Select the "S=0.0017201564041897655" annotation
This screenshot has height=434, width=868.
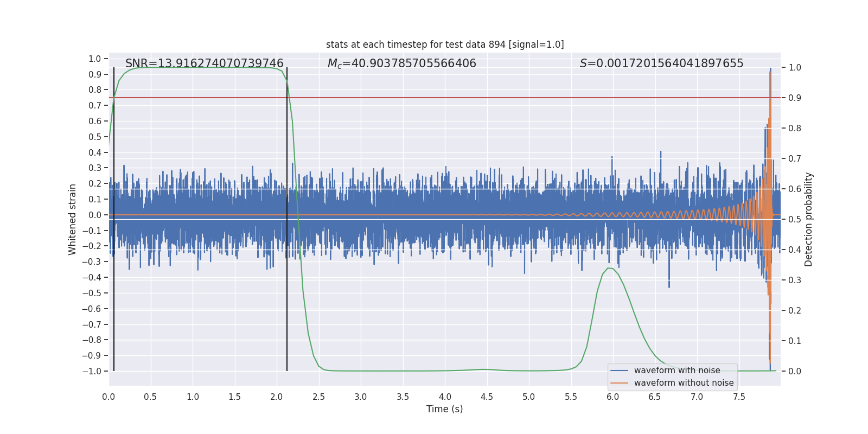click(x=661, y=63)
